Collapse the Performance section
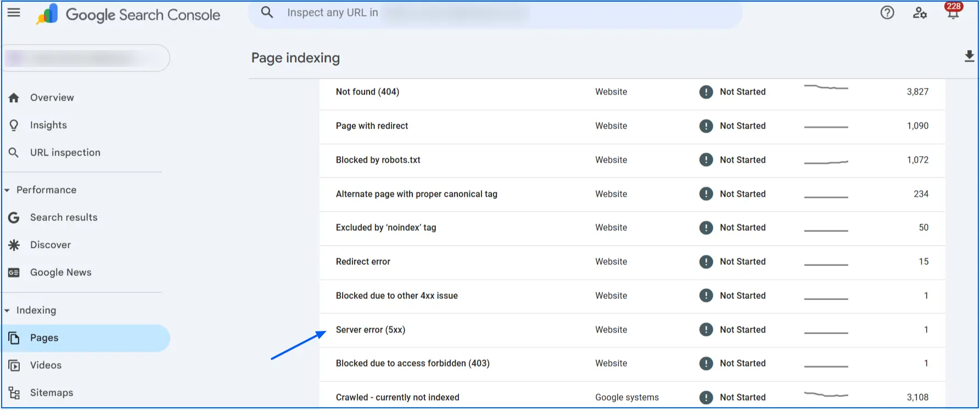Image resolution: width=980 pixels, height=410 pixels. pyautogui.click(x=7, y=190)
